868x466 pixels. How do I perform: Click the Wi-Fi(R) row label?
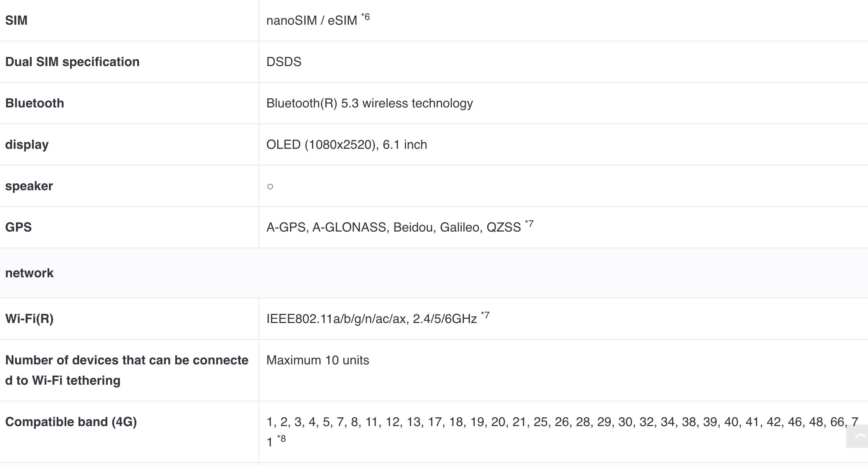(29, 319)
